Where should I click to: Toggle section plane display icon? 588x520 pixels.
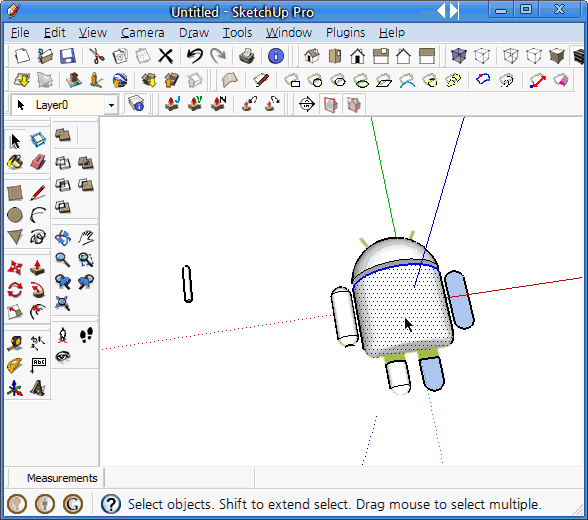[x=330, y=104]
